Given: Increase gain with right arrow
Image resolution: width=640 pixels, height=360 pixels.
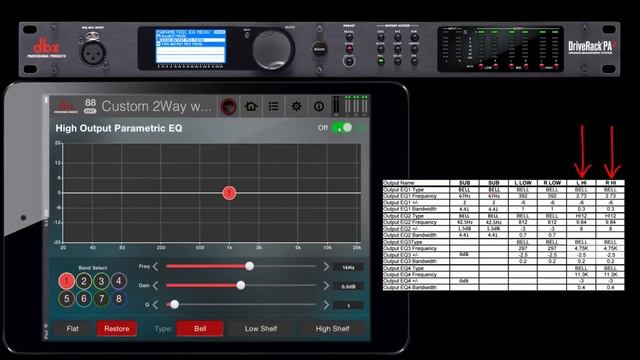Looking at the screenshot, I should click(326, 286).
